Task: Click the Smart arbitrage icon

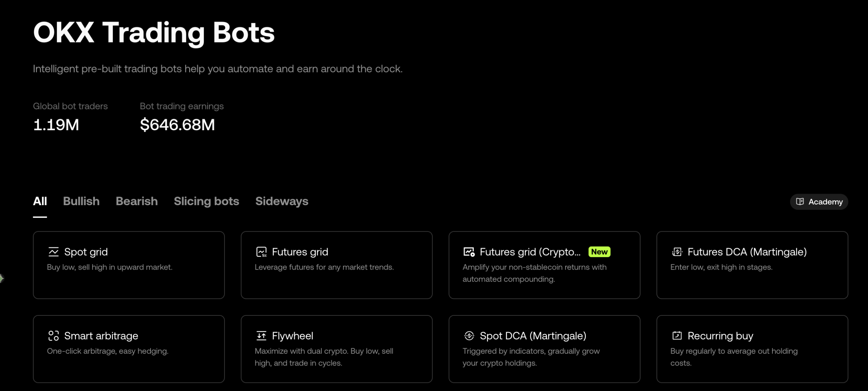Action: tap(53, 336)
